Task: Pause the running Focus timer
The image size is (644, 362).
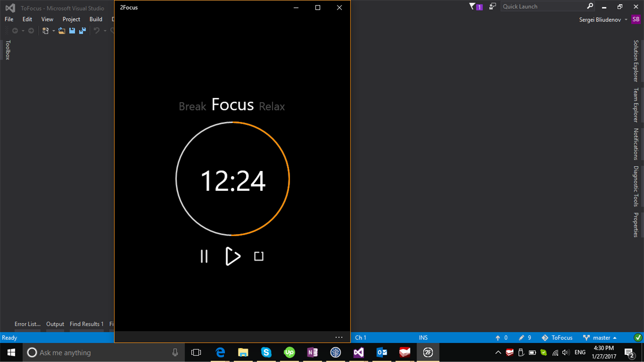Action: pyautogui.click(x=204, y=257)
